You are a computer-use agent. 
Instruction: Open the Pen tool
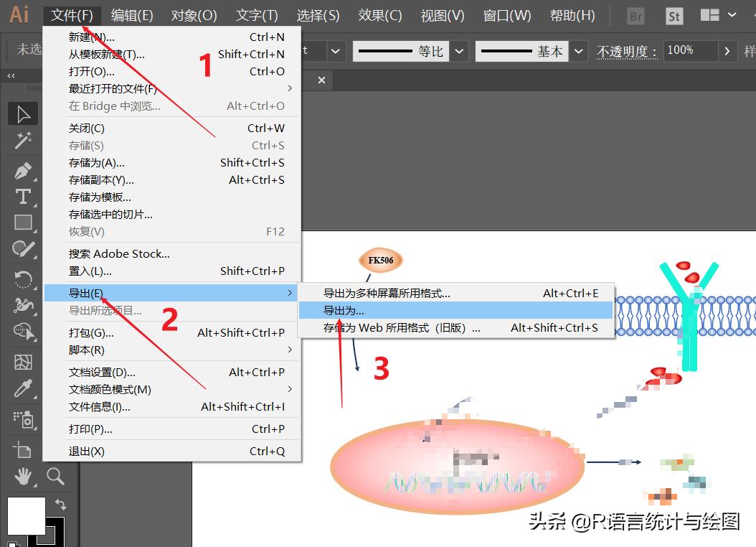pyautogui.click(x=22, y=169)
